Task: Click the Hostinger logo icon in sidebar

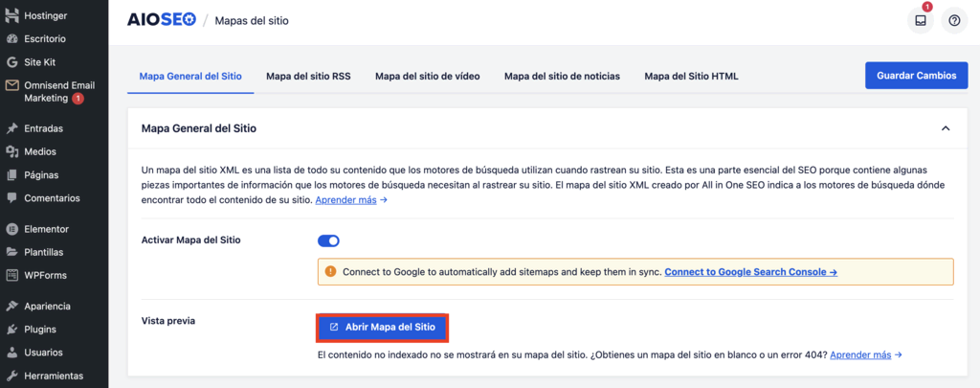Action: (x=11, y=16)
